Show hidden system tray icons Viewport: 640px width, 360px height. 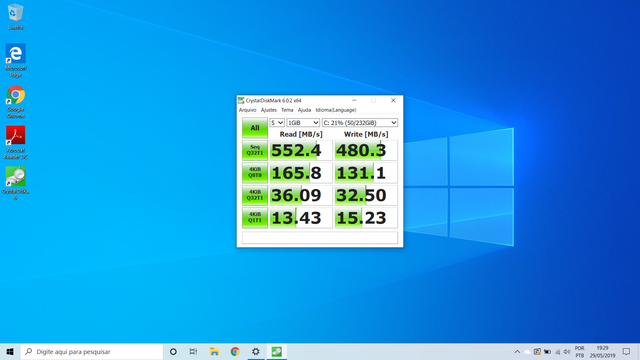coord(517,352)
